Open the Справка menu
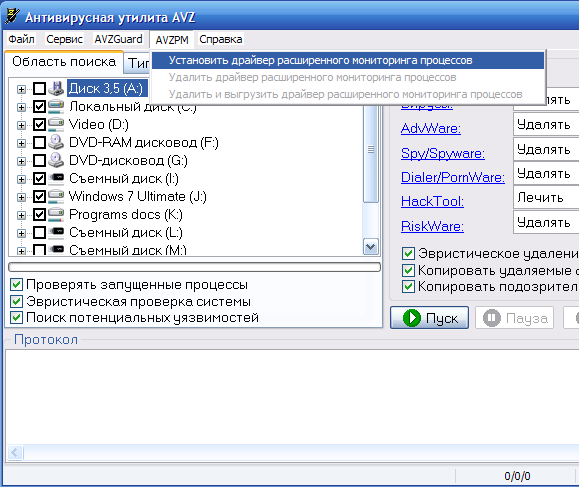The width and height of the screenshot is (579, 487). pos(220,39)
